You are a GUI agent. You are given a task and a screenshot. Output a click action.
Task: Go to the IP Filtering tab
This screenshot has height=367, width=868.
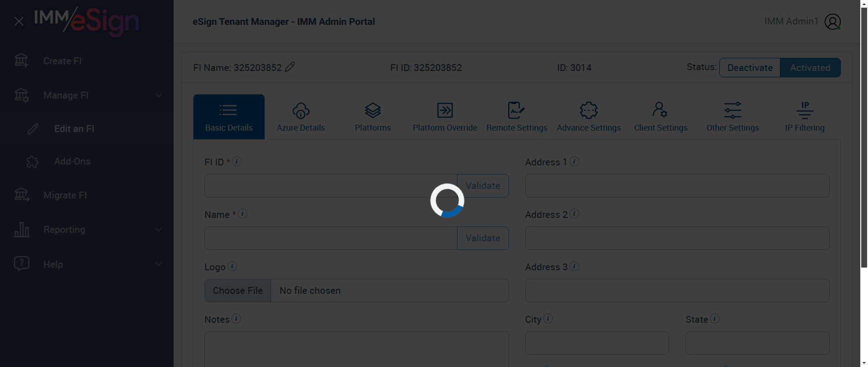pyautogui.click(x=805, y=117)
